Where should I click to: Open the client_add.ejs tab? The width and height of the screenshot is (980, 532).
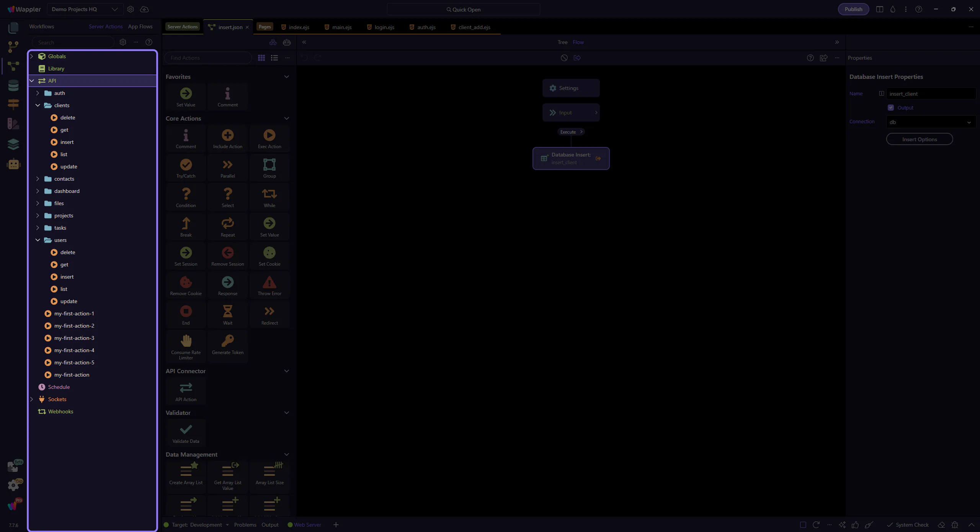coord(474,27)
